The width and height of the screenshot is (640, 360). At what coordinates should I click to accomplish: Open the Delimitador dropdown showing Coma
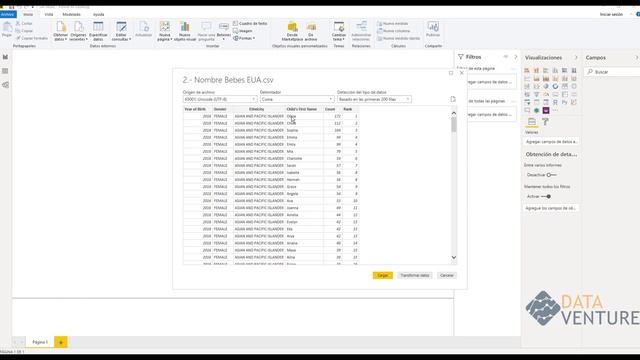pos(297,99)
